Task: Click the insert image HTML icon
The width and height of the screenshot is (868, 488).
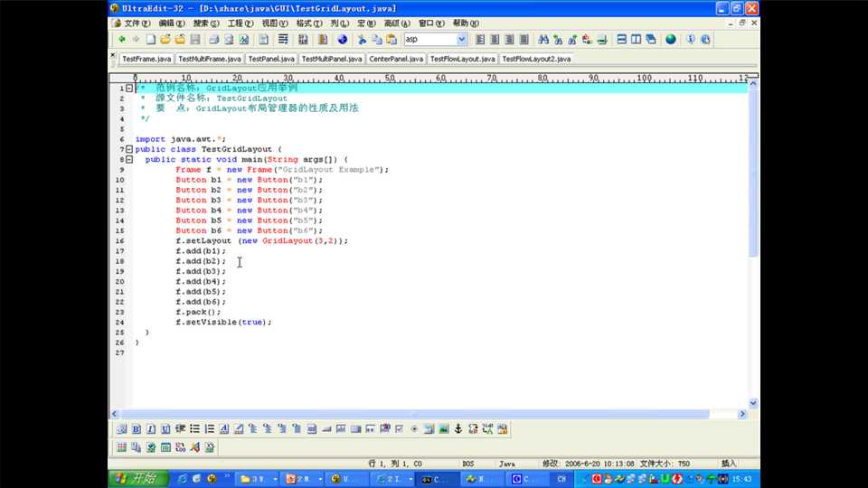Action: [443, 428]
